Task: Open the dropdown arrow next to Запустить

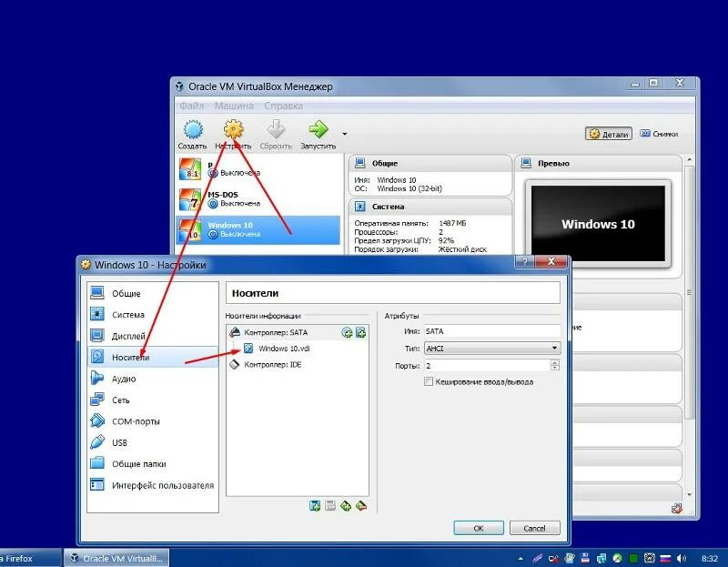Action: (345, 134)
